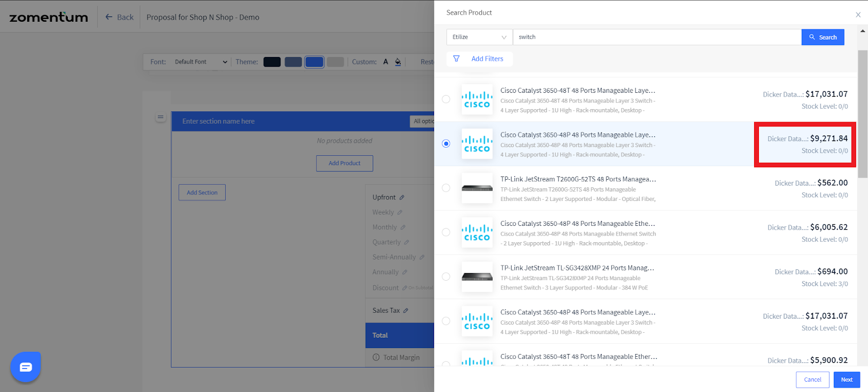Click the Zomentum logo
Viewport: 868px width, 392px height.
coord(49,17)
